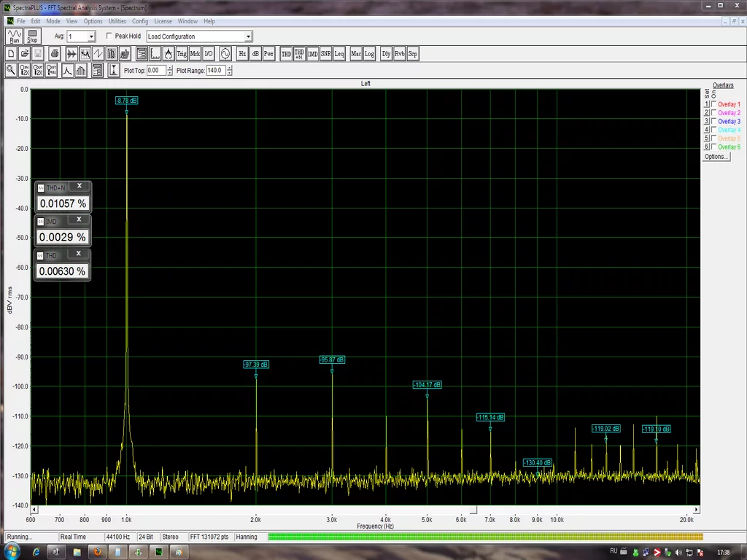
Task: Click the Plot Top input field
Action: tap(156, 71)
